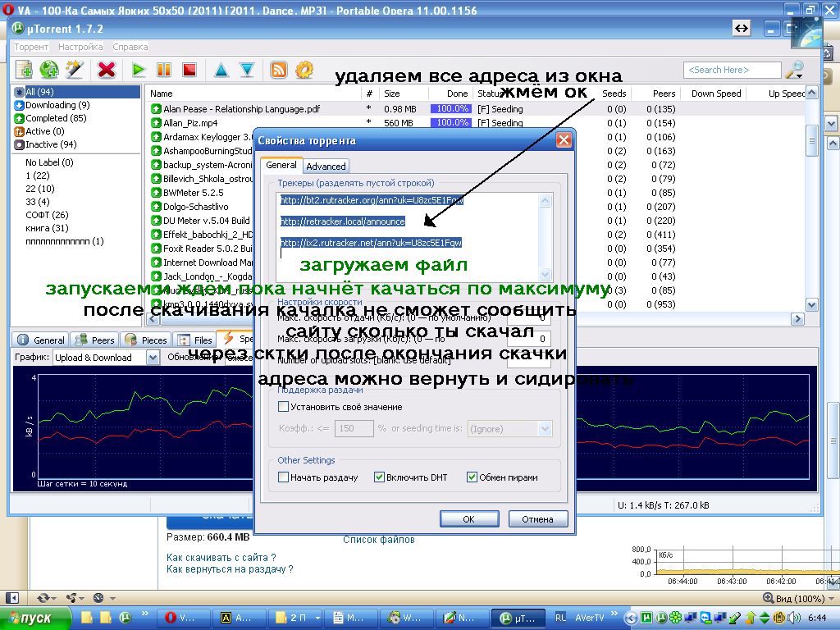Click torrent list horizontal scroll right arrow
Screen dimensions: 840x630
tap(797, 319)
